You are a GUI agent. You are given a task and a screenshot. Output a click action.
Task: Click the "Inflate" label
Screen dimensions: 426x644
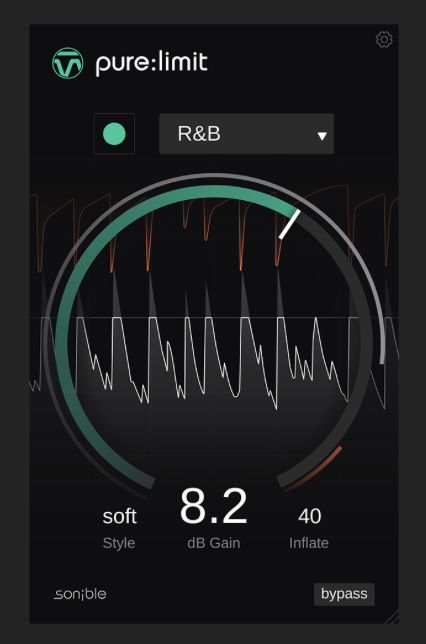309,543
